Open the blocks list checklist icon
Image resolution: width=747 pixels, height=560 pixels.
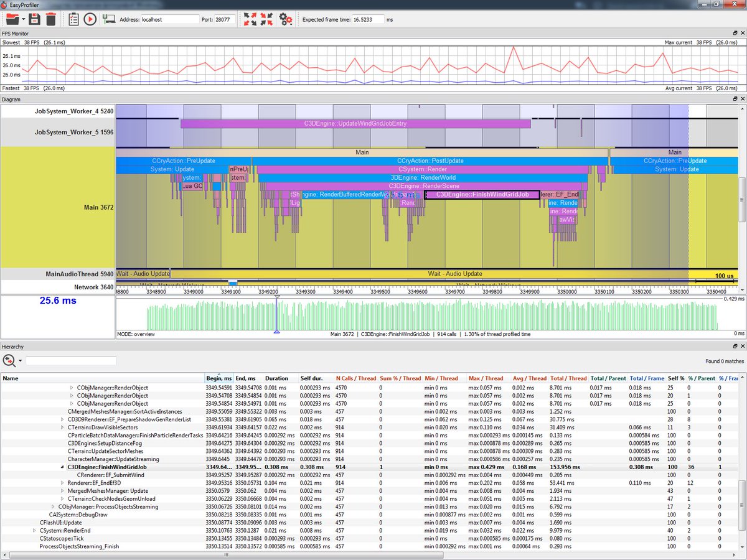73,19
